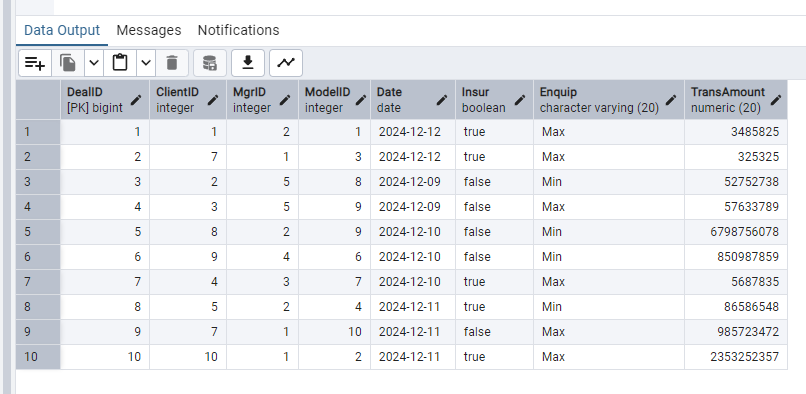Image resolution: width=806 pixels, height=394 pixels.
Task: Click edit pencil in DealID column header
Action: pos(136,100)
